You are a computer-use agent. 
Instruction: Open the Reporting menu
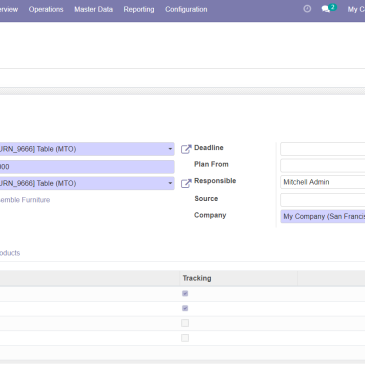point(139,9)
